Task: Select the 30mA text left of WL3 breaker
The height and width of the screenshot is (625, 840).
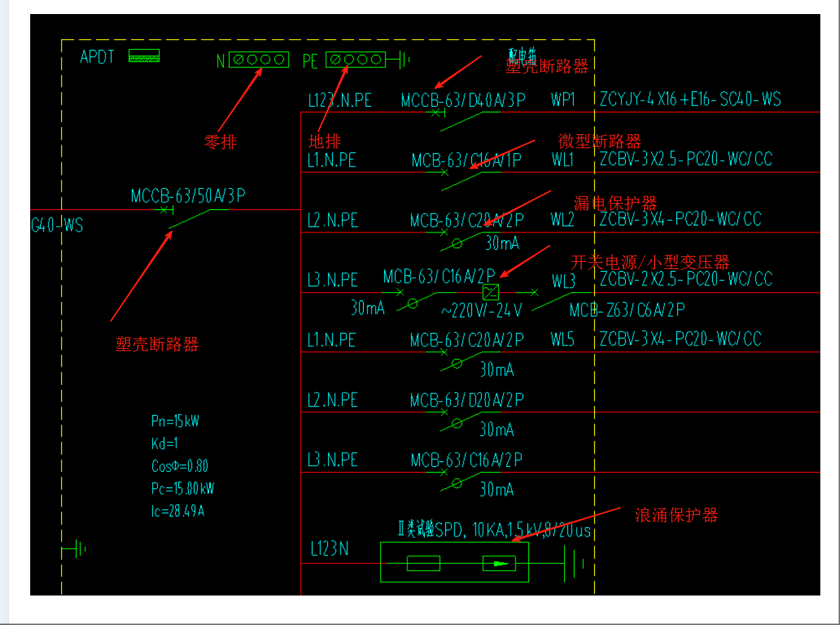Action: (x=367, y=308)
